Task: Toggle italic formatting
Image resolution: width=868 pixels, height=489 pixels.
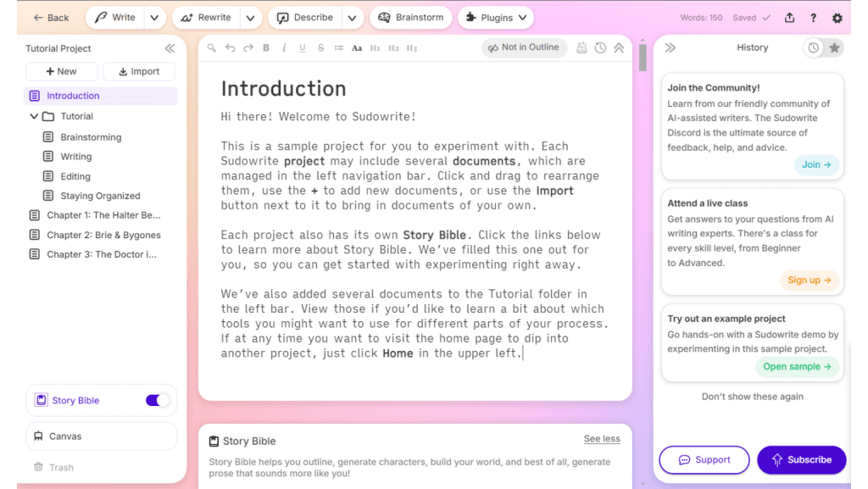Action: 284,48
